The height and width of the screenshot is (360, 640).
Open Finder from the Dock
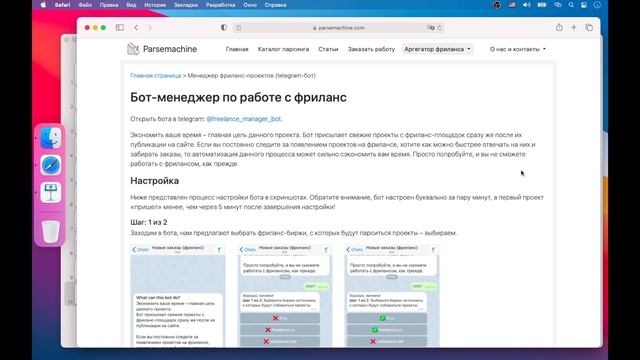(51, 138)
